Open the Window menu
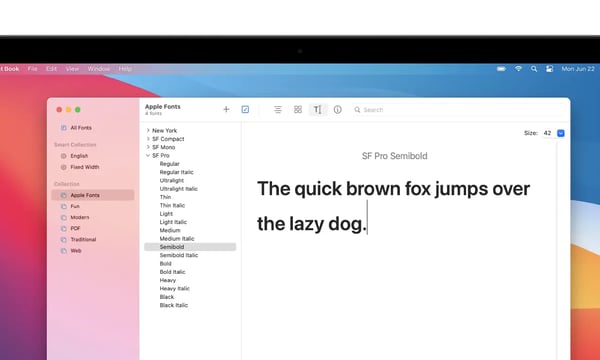600x360 pixels. click(99, 69)
